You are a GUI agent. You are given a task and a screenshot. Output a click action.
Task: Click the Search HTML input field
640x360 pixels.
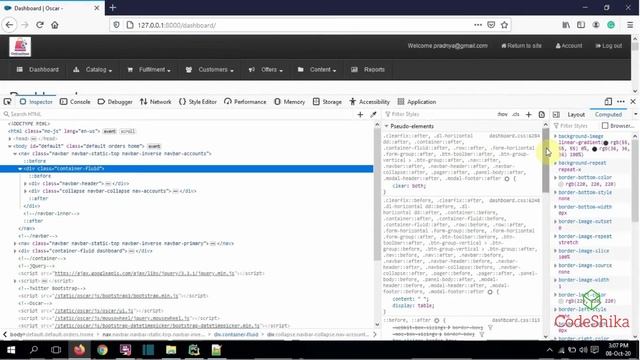tap(180, 114)
